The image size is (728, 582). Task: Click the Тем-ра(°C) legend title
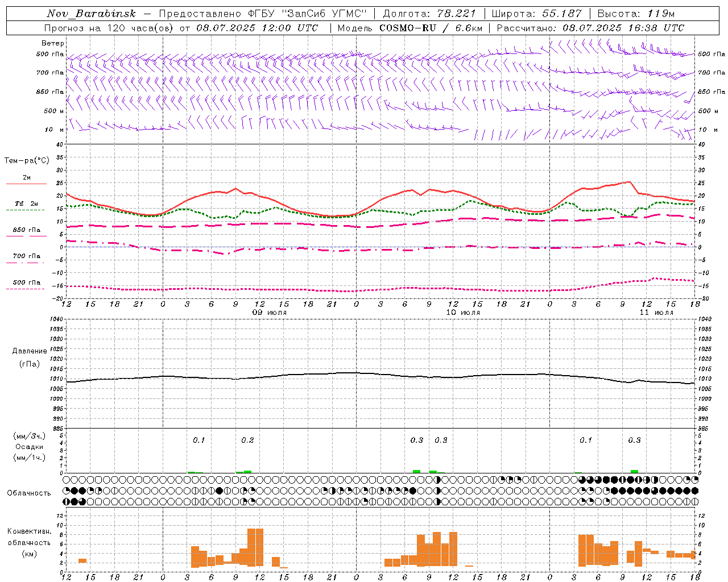[x=27, y=161]
